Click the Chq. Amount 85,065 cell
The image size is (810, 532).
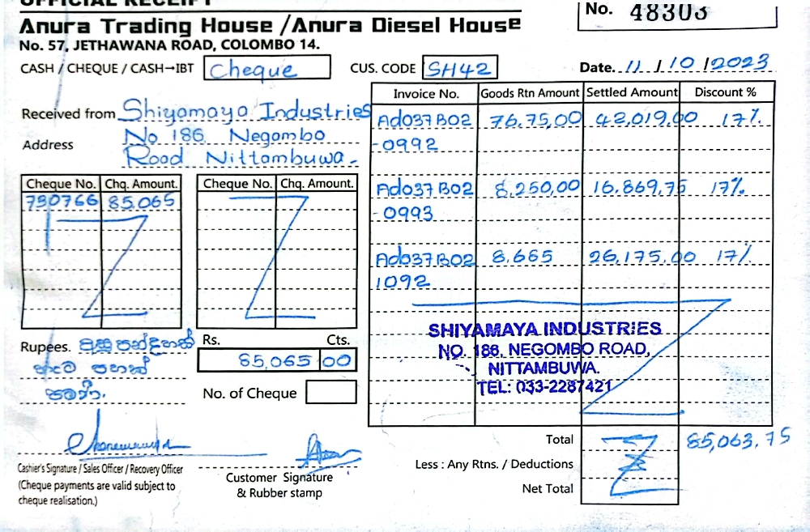(141, 200)
